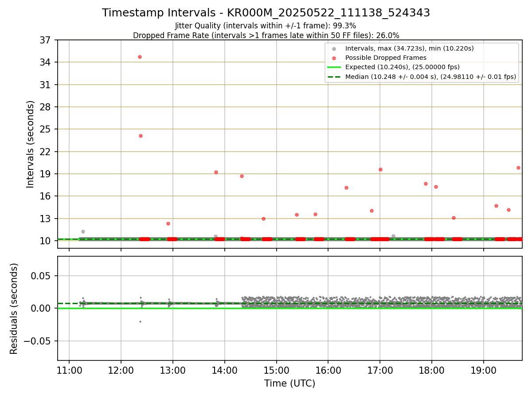Viewport: 532px width, 399px height.
Task: Click the x-axis tick label 18:00
Action: [432, 371]
